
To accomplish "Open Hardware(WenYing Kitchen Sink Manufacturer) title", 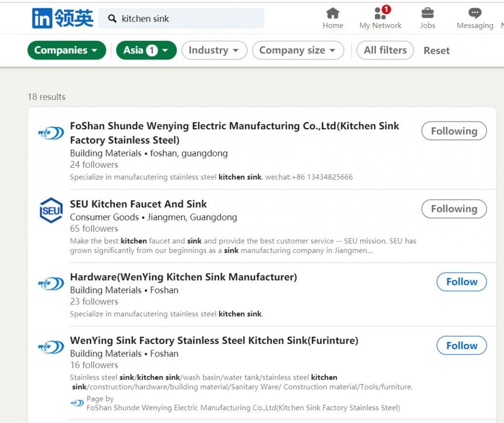I will [184, 277].
